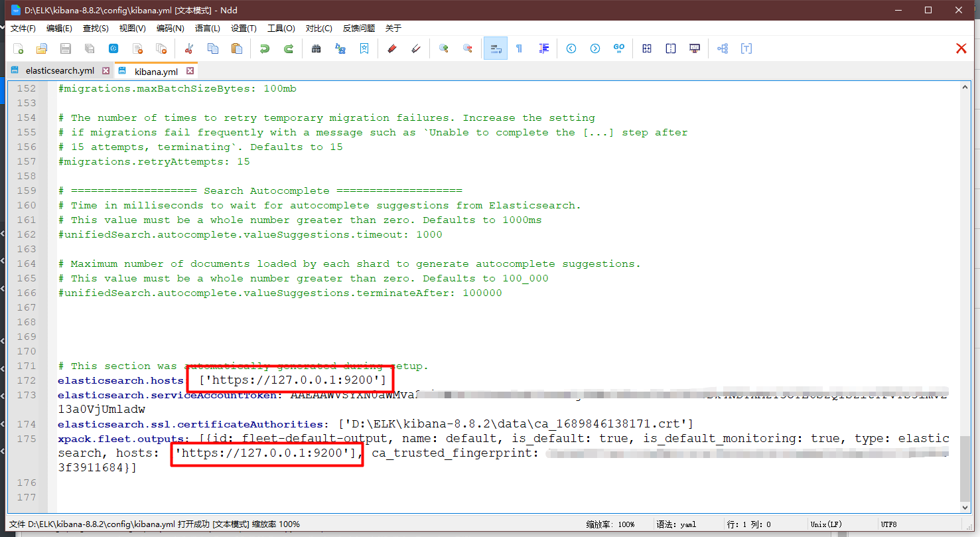Screen dimensions: 980x537
Task: Open the 语言(L) language menu
Action: click(207, 29)
